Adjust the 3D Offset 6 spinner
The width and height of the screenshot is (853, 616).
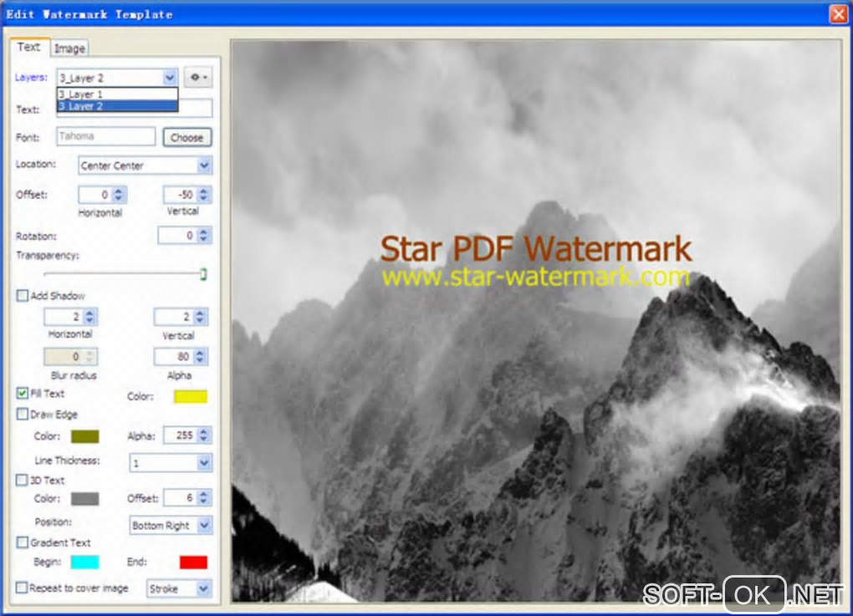pyautogui.click(x=203, y=497)
